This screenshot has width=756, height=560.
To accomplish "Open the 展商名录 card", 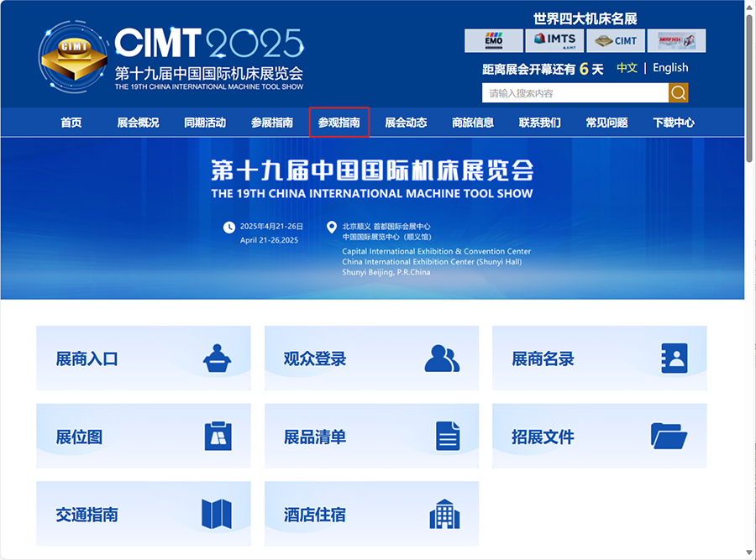I will [599, 358].
